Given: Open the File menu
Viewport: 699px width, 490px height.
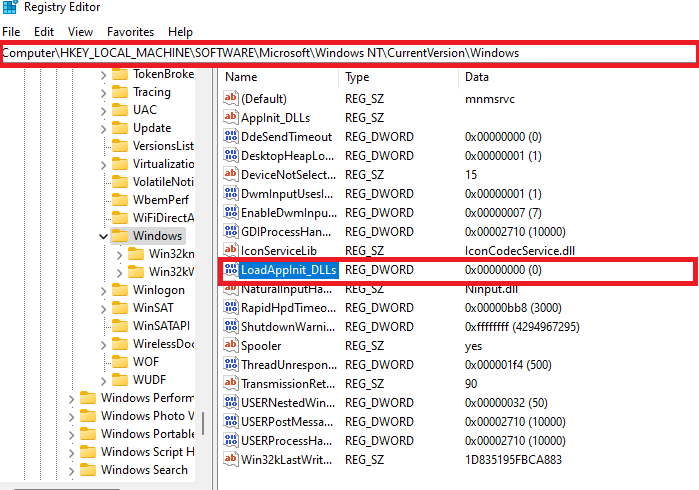Looking at the screenshot, I should [x=12, y=32].
